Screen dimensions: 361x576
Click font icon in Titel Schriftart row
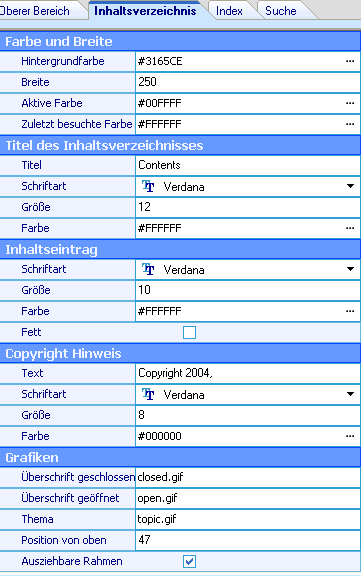click(x=148, y=187)
